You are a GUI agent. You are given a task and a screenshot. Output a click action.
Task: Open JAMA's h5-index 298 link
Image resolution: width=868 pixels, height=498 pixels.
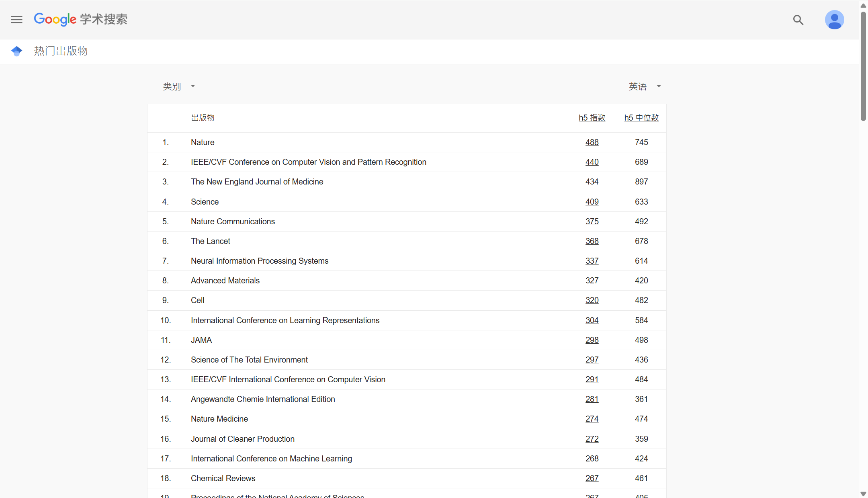592,340
